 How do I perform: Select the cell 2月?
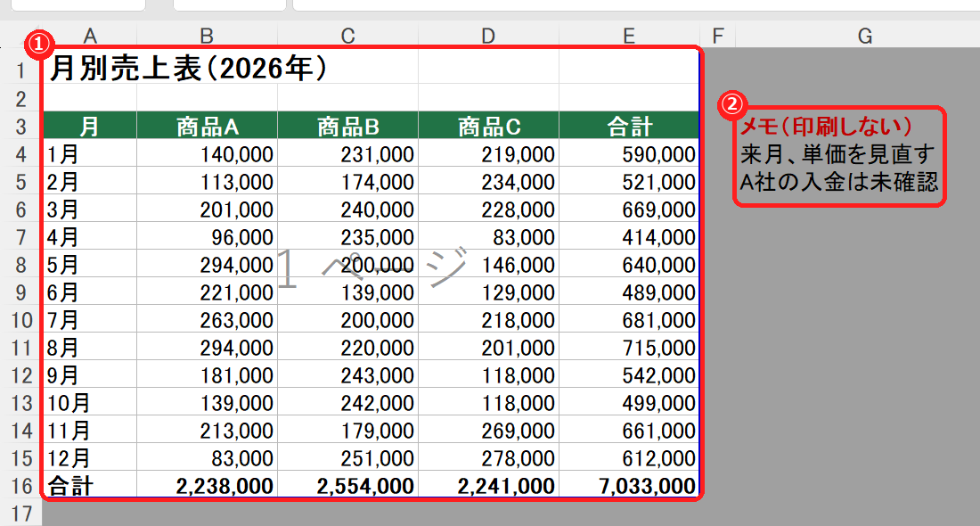tap(89, 181)
